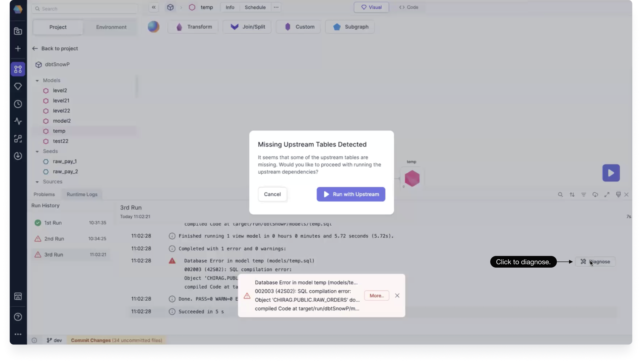This screenshot has width=642, height=364.
Task: Expand the Models tree section
Action: pos(37,80)
